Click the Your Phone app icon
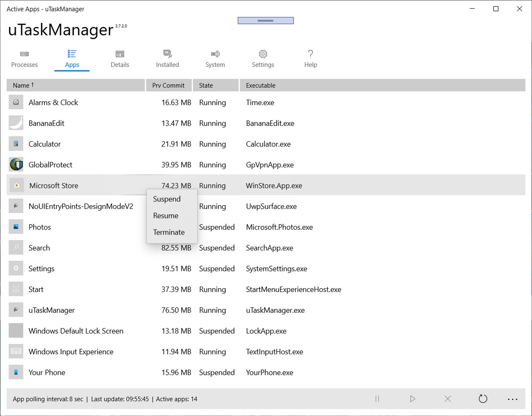532x416 pixels. tap(16, 372)
